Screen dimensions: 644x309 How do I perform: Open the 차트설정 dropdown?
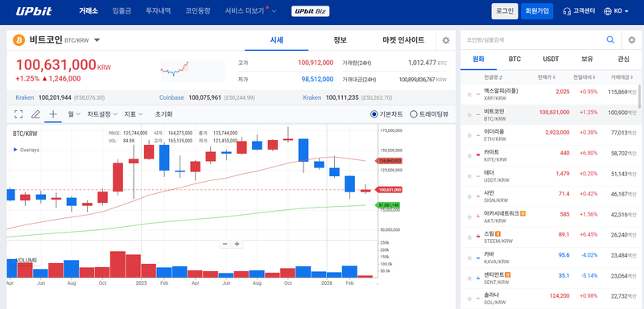[102, 114]
